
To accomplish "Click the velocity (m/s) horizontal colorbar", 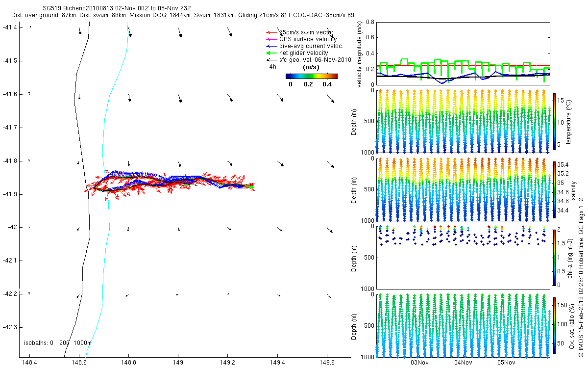I will click(312, 76).
